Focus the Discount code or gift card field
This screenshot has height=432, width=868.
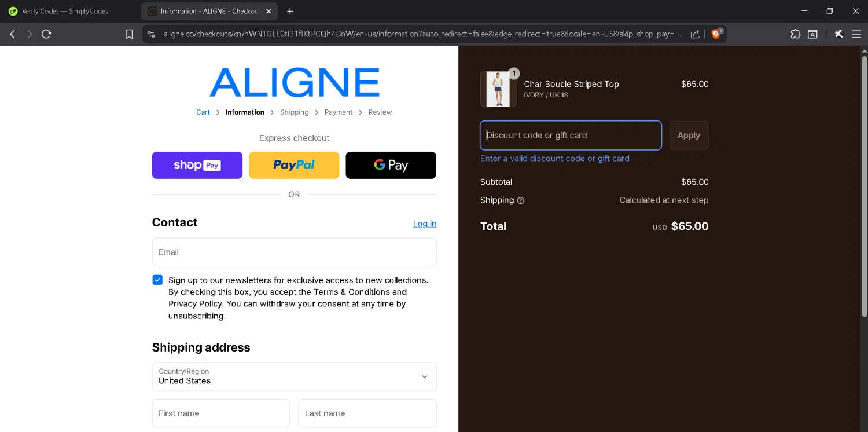click(571, 136)
